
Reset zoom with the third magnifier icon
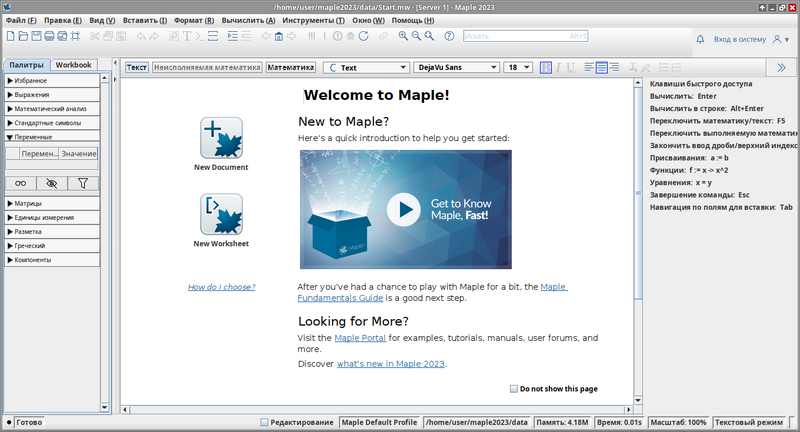click(x=430, y=36)
